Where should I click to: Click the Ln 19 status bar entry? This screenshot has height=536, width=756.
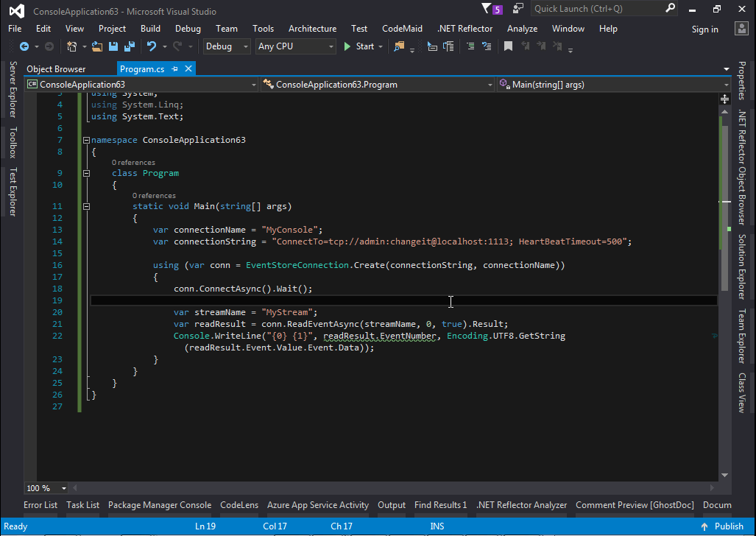click(205, 526)
